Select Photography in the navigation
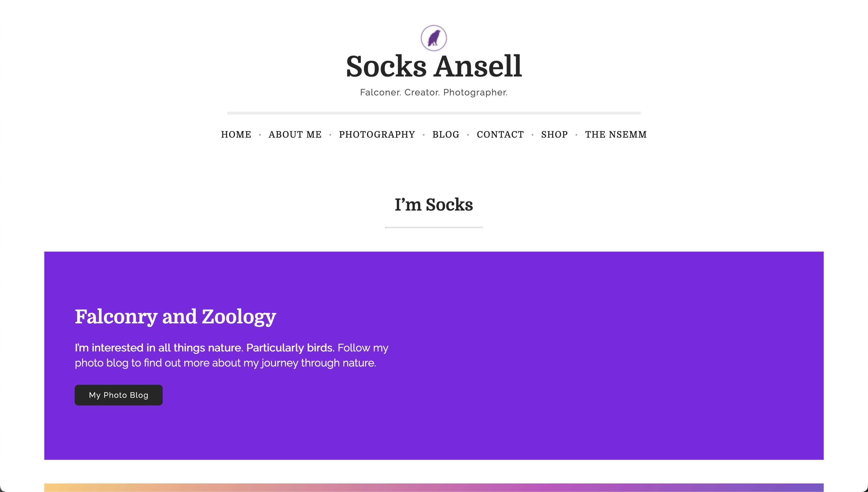The image size is (868, 492). [377, 134]
